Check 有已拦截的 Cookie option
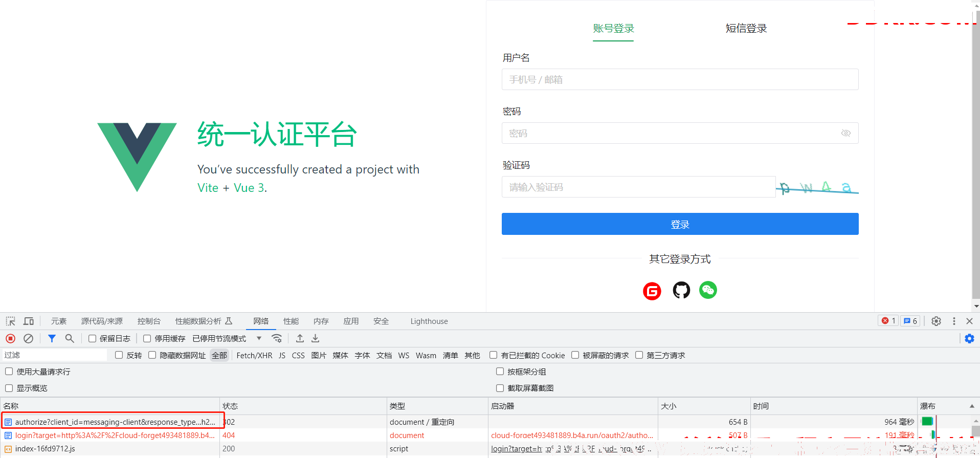Image resolution: width=980 pixels, height=458 pixels. tap(494, 355)
